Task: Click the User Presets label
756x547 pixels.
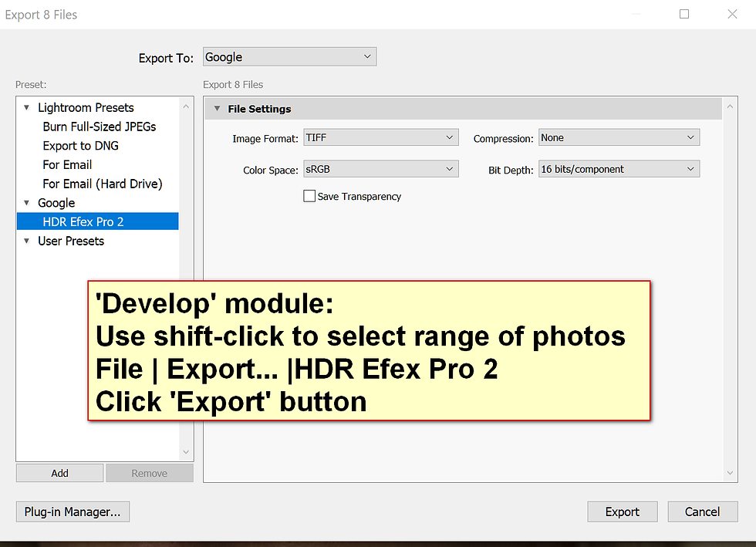Action: (71, 241)
